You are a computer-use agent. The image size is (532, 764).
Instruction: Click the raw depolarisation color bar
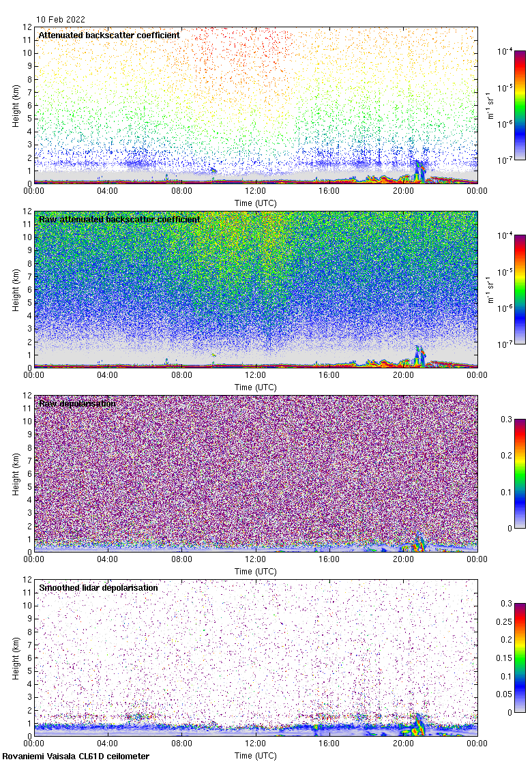click(520, 473)
